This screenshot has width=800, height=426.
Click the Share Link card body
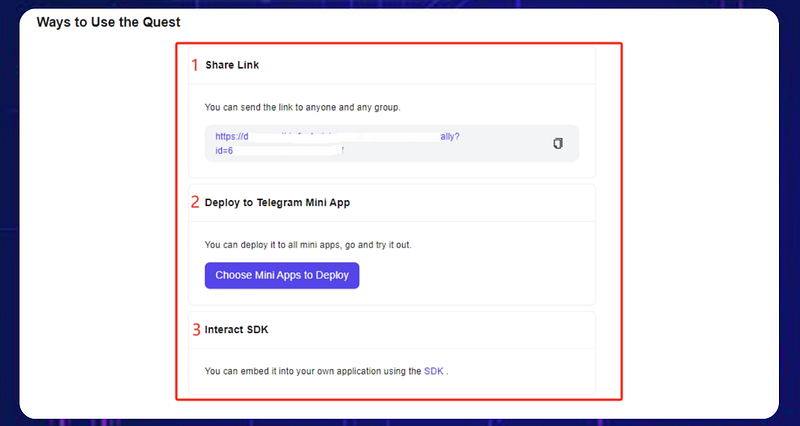[392, 131]
